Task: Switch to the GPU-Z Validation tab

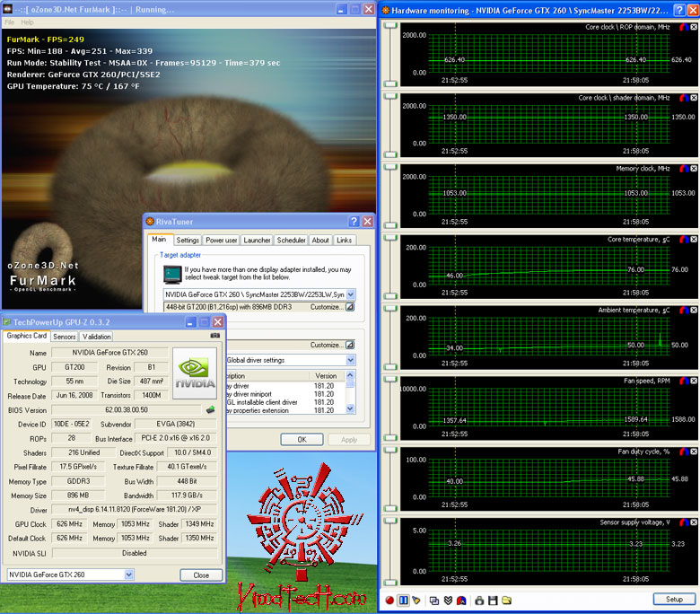Action: (96, 337)
